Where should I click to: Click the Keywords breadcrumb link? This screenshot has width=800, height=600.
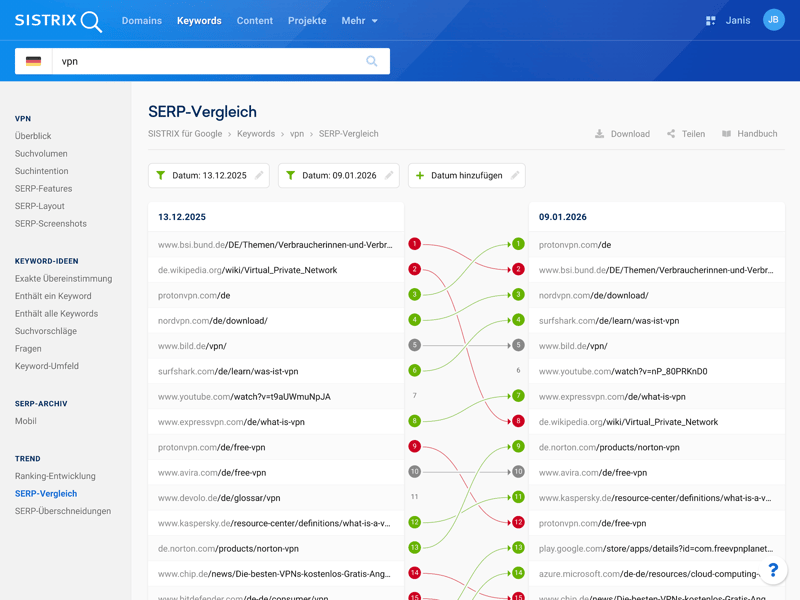[x=255, y=134]
